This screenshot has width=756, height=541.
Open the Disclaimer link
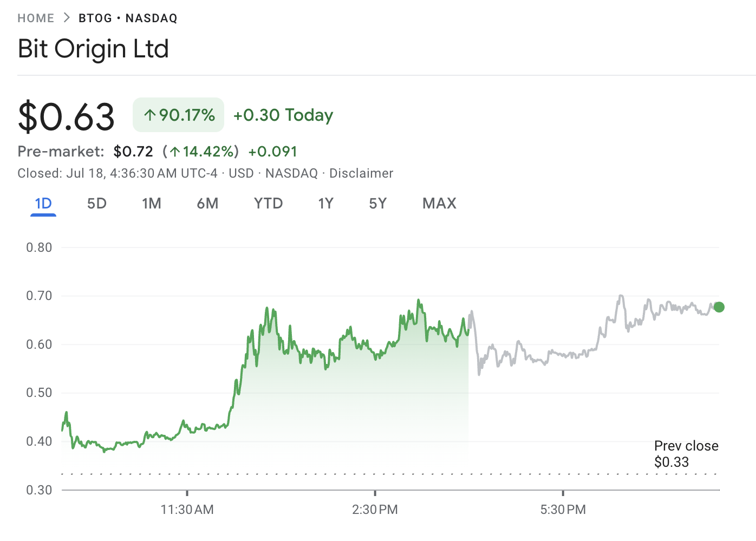(x=361, y=173)
